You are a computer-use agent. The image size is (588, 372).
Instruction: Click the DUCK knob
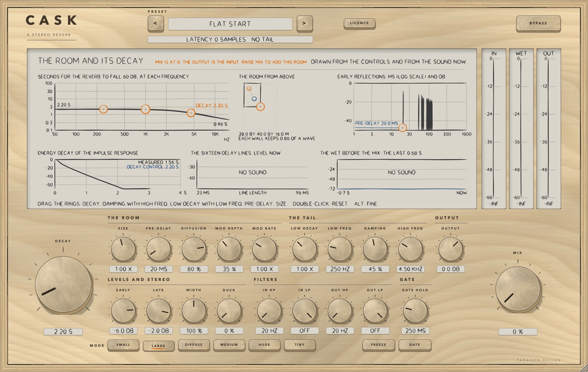(x=229, y=311)
